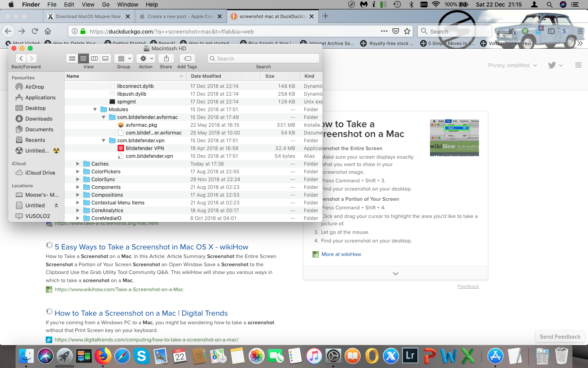588x368 pixels.
Task: Expand the Compositions folder
Action: pyautogui.click(x=78, y=195)
